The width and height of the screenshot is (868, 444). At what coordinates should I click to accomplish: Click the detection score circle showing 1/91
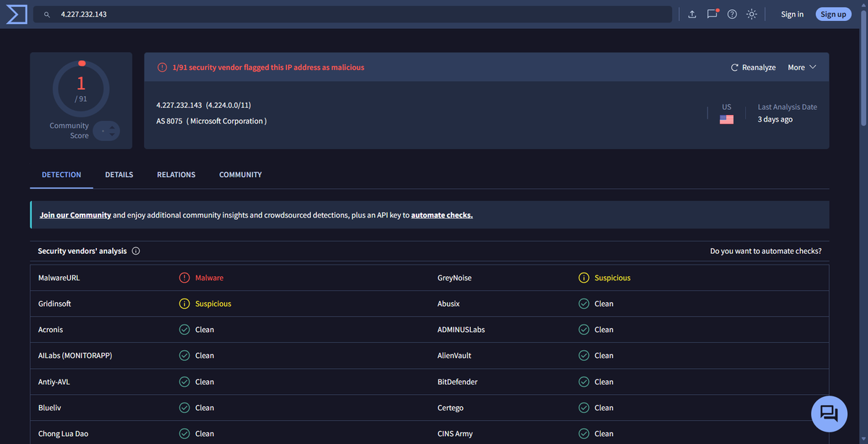tap(81, 90)
